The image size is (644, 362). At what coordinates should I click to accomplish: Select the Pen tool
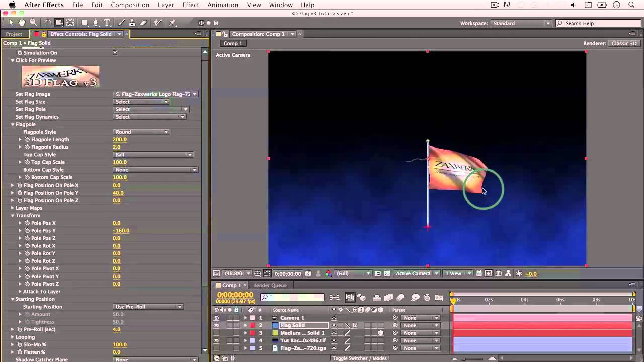[96, 23]
